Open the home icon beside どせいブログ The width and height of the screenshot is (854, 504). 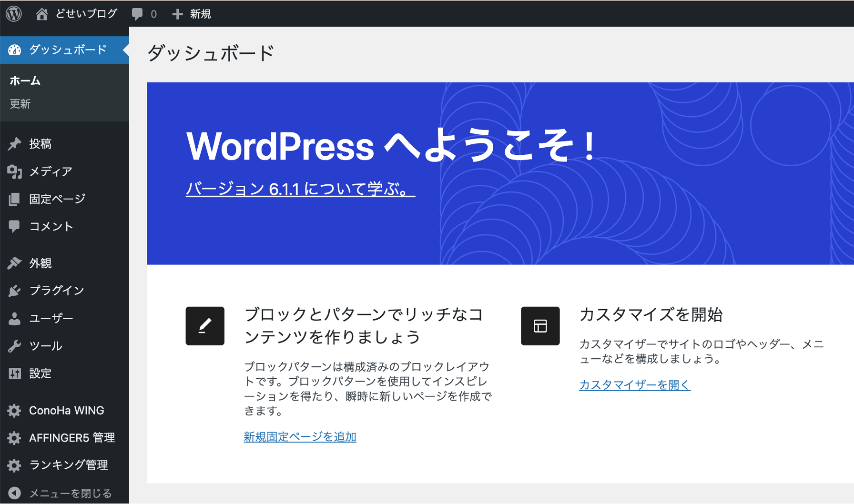coord(41,14)
